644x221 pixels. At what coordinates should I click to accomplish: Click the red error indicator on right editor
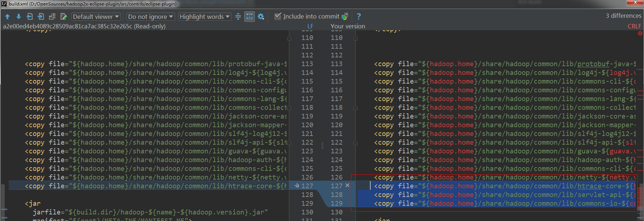(x=640, y=33)
